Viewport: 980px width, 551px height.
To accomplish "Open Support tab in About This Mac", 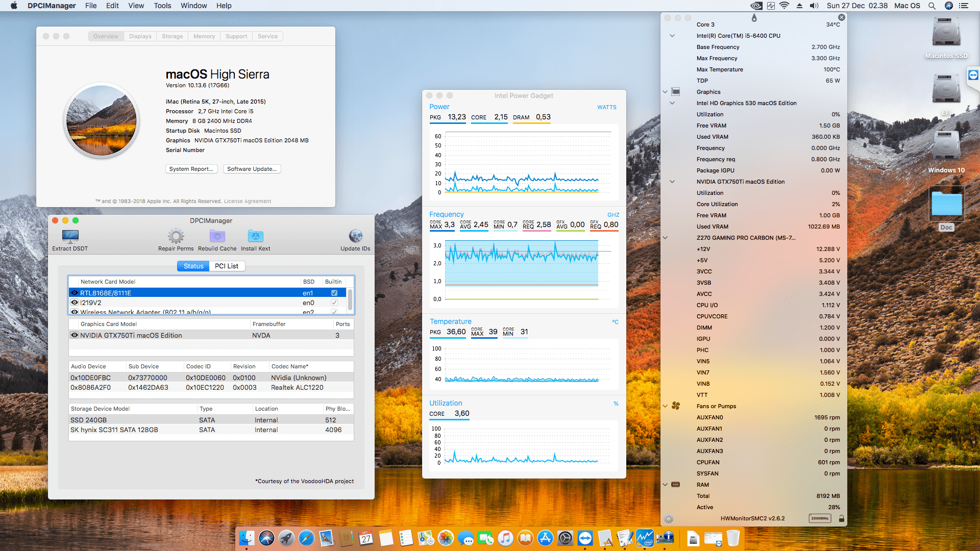I will click(236, 36).
